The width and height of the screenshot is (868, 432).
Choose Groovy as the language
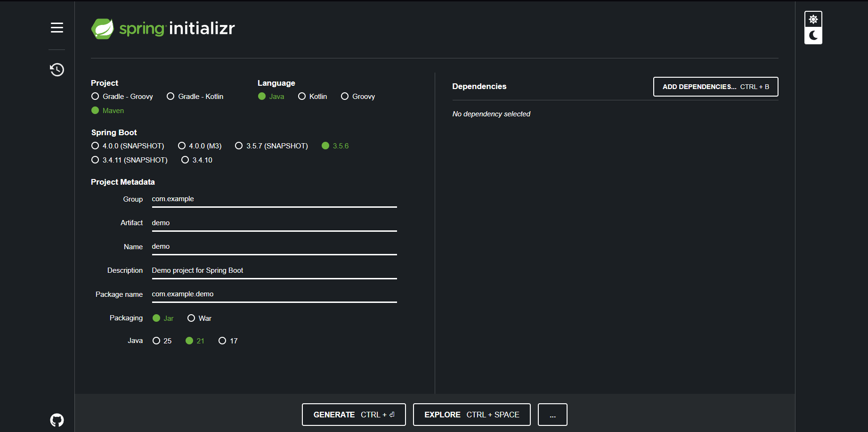345,97
